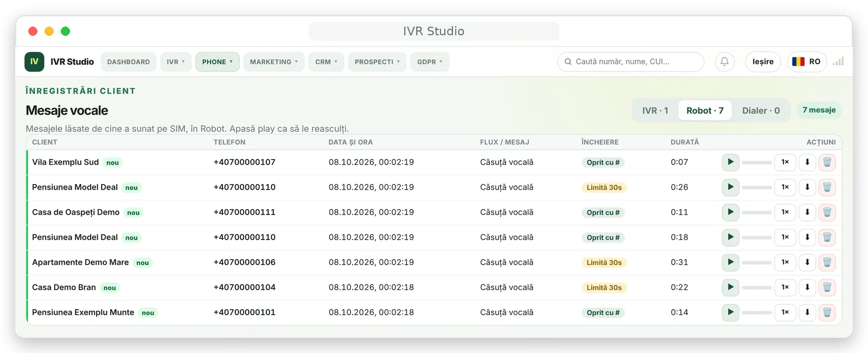
Task: Click the 7 mesaje badge
Action: click(x=819, y=110)
